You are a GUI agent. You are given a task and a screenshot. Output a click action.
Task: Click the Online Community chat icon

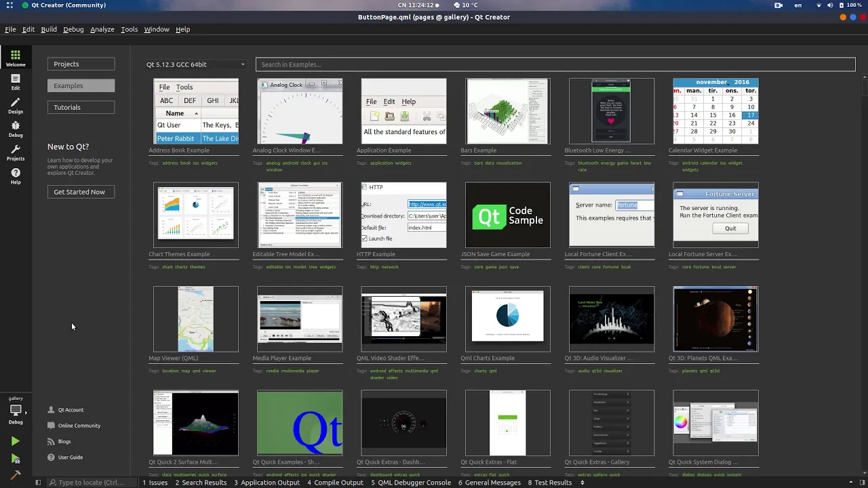51,426
